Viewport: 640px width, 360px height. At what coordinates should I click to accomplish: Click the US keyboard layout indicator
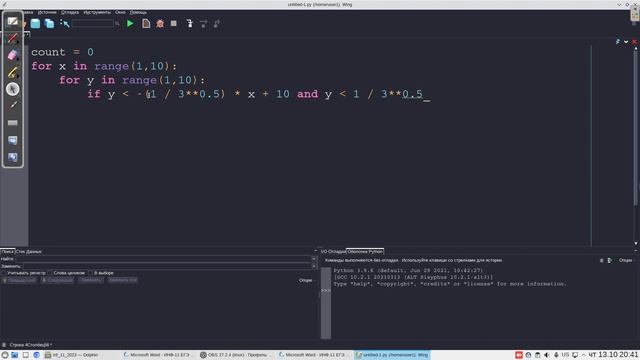pyautogui.click(x=565, y=355)
